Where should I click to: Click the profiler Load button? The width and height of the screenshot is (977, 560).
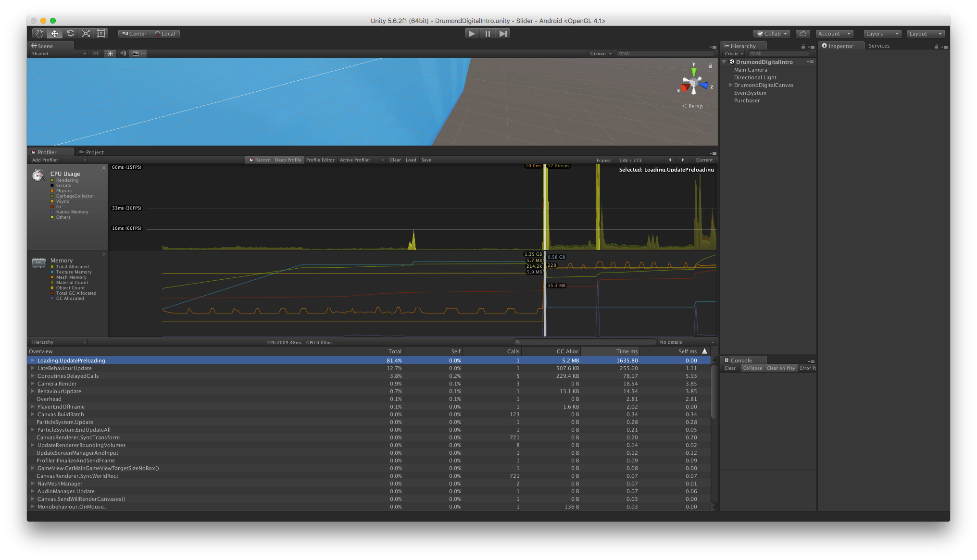point(411,160)
